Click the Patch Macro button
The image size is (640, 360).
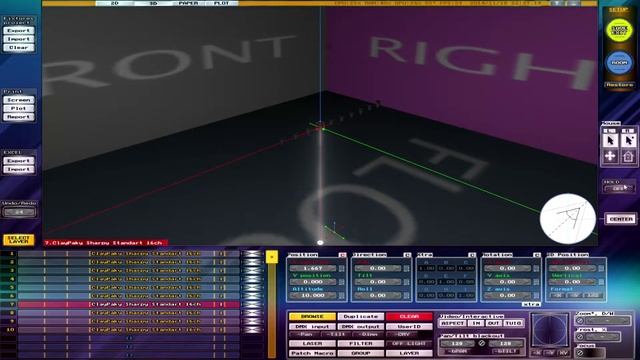point(312,353)
